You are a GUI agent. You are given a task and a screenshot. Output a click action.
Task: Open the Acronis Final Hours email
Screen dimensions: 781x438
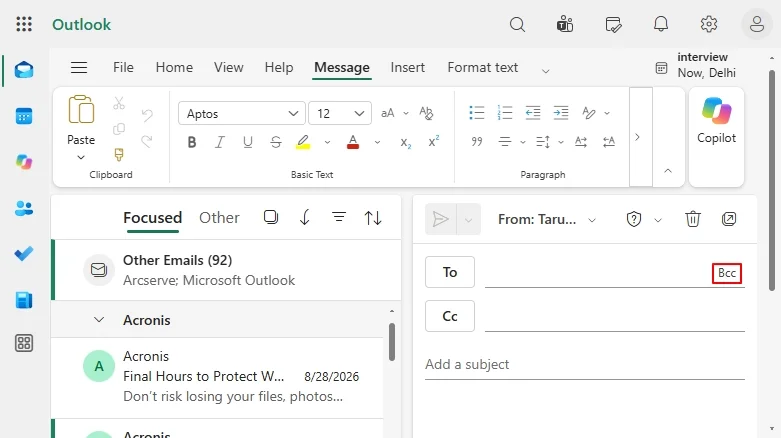tap(218, 377)
